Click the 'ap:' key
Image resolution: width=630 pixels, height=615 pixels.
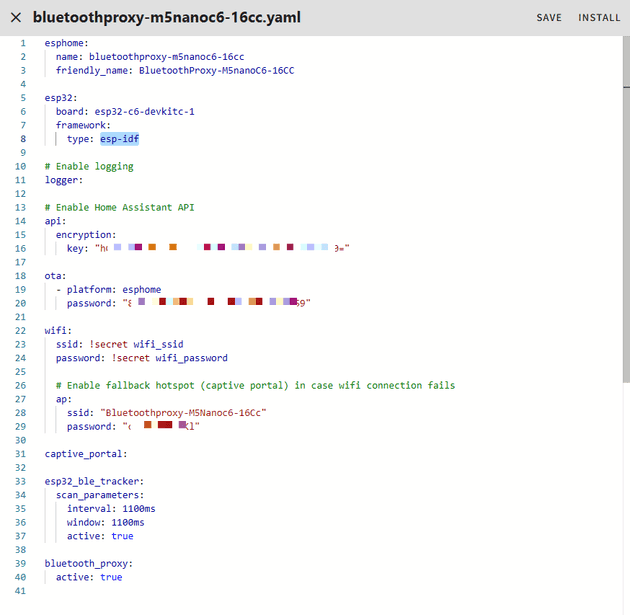(63, 399)
